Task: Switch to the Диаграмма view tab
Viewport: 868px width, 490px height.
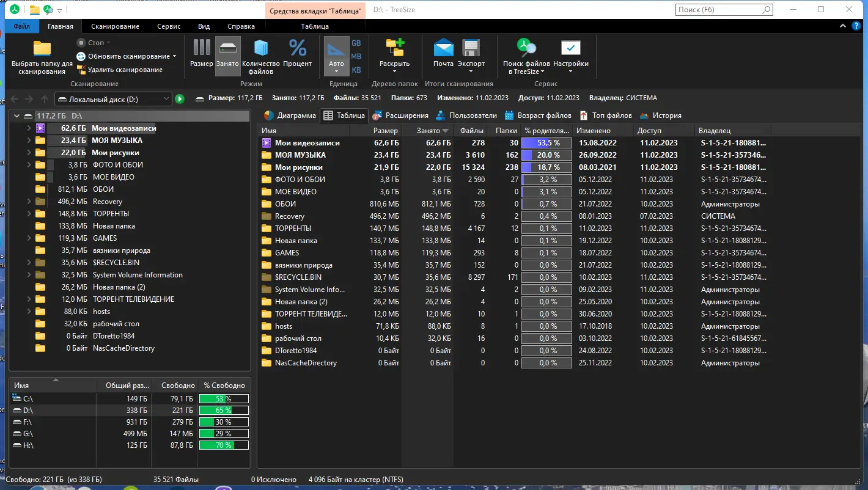Action: pos(290,115)
